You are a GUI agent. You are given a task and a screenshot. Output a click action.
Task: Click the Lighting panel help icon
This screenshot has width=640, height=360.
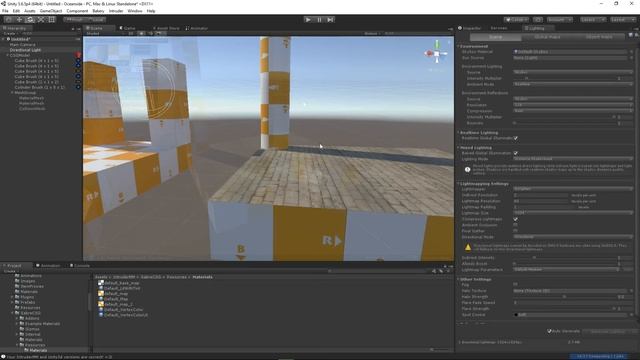[x=631, y=36]
